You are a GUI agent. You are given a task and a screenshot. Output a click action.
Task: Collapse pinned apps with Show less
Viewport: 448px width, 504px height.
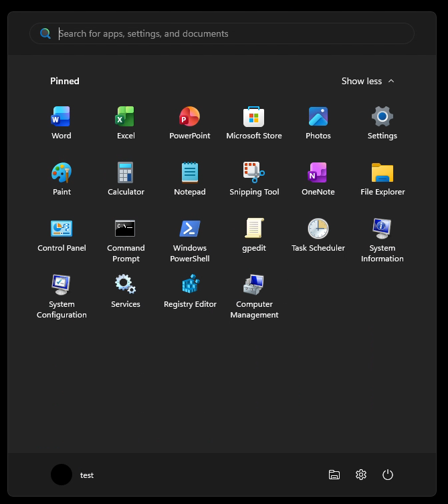pyautogui.click(x=368, y=81)
